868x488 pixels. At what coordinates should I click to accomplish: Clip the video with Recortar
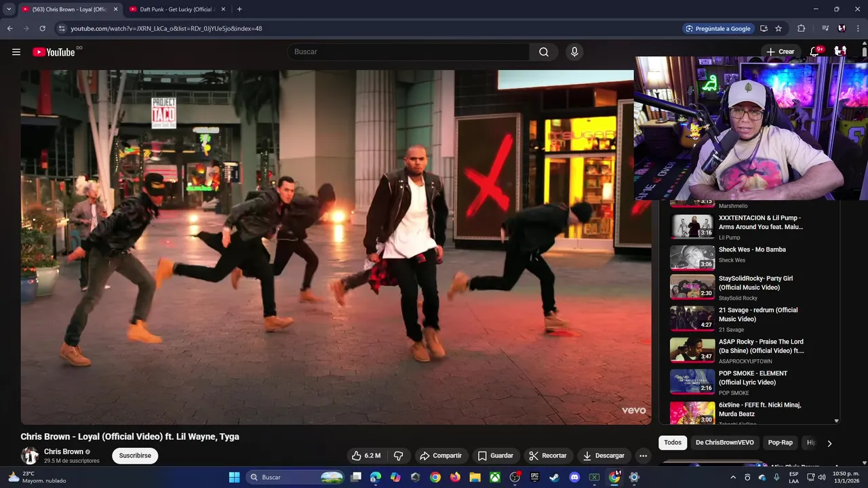(x=547, y=455)
